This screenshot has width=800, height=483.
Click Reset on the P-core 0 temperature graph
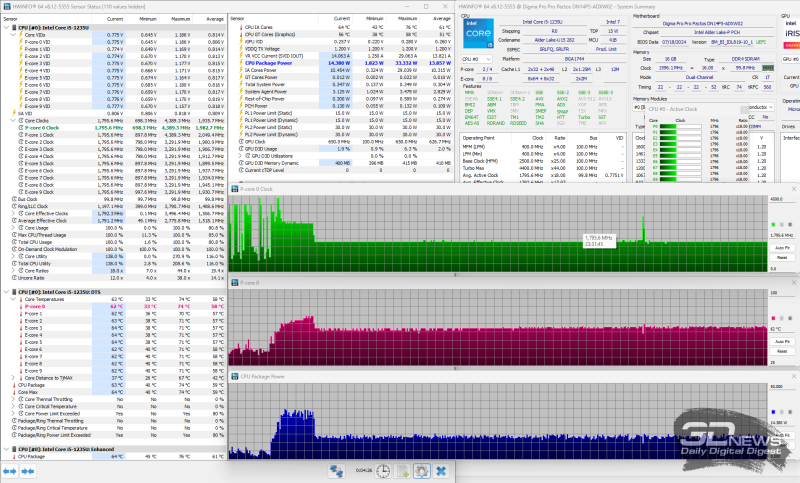(783, 350)
